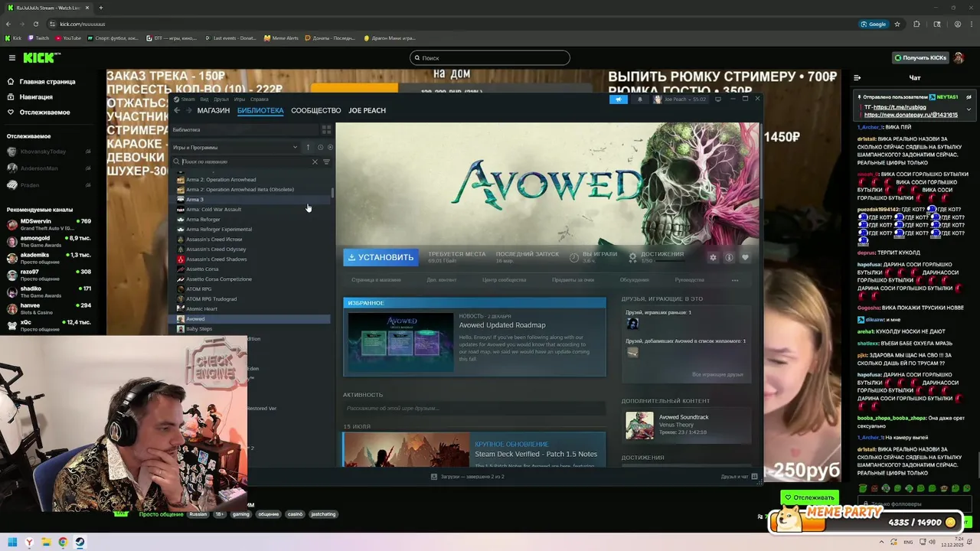Click the УСТАНОВИТЬ install button
Screen dimensions: 980x551
click(x=381, y=257)
